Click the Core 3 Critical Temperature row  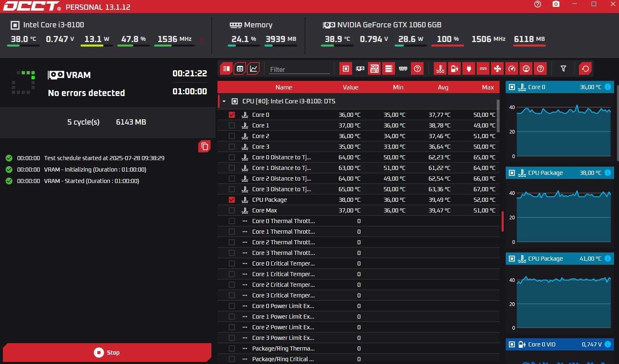(359, 295)
